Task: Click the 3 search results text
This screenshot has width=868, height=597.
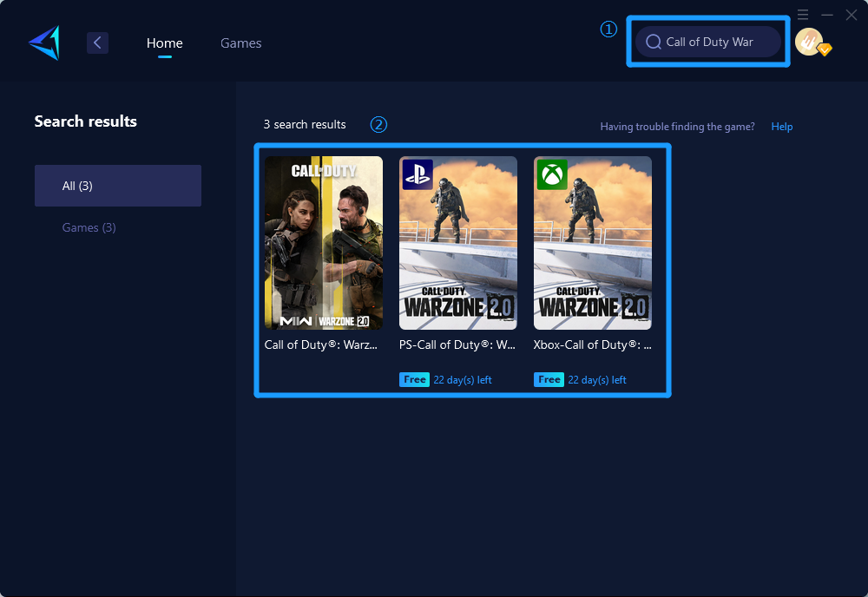Action: click(x=305, y=124)
